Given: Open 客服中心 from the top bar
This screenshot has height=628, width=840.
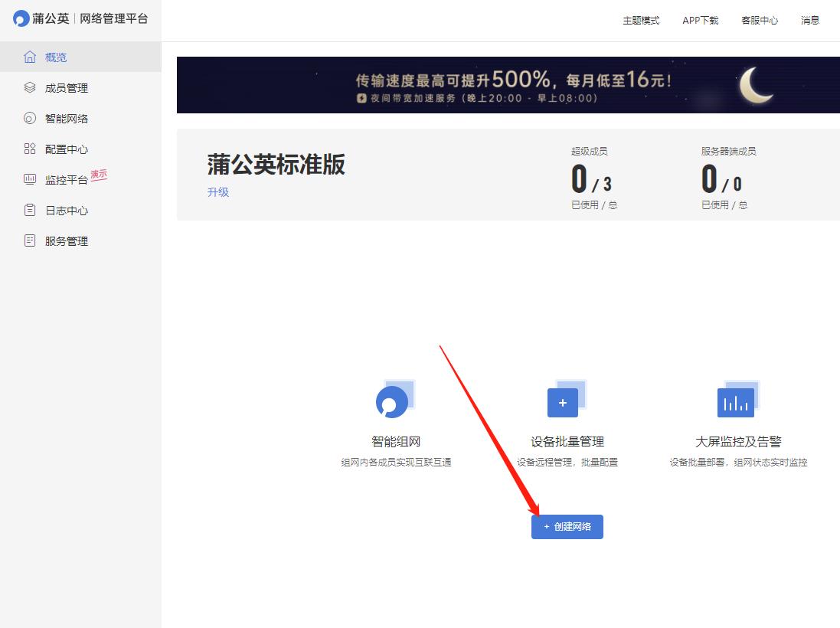Looking at the screenshot, I should tap(760, 21).
